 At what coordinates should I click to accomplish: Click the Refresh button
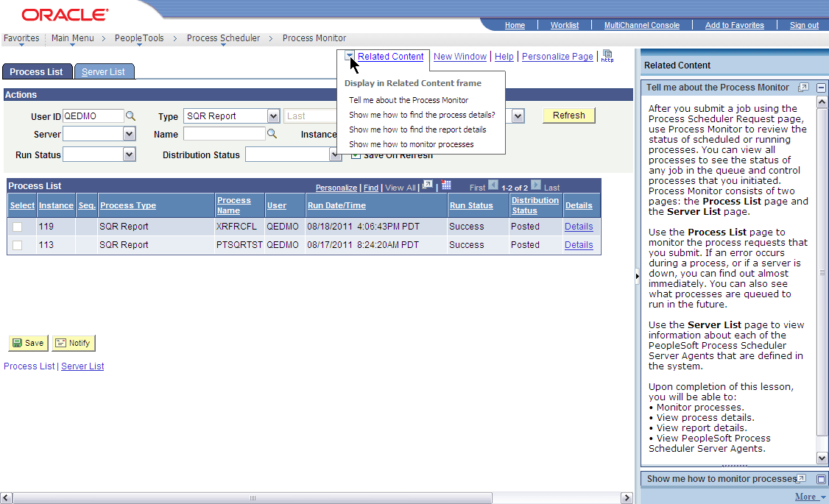point(568,116)
